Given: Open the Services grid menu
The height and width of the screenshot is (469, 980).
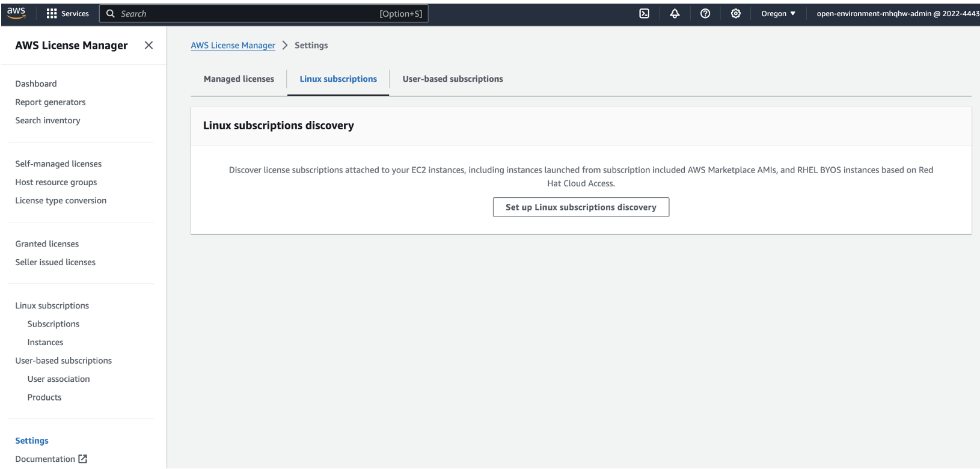Looking at the screenshot, I should click(67, 13).
